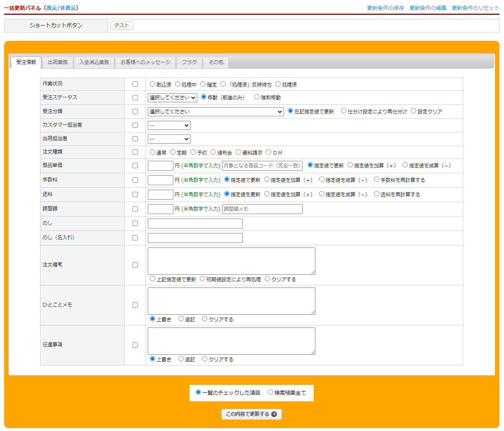
Task: Switch to the 出荷業務 tab
Action: coord(58,62)
